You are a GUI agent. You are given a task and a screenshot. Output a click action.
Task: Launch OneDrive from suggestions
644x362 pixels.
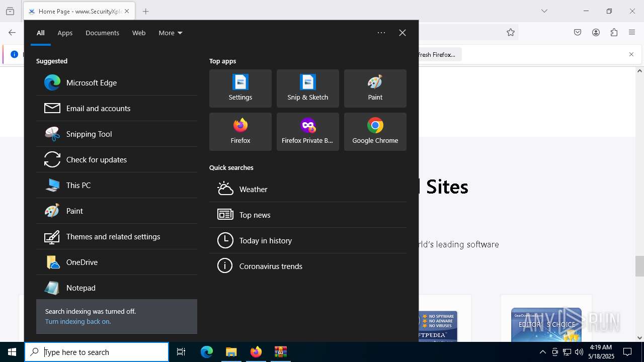[x=117, y=262]
